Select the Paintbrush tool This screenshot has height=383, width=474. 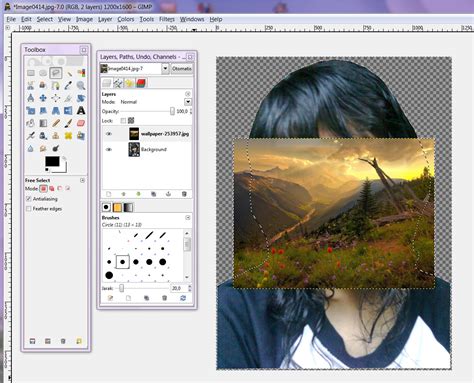tap(68, 123)
